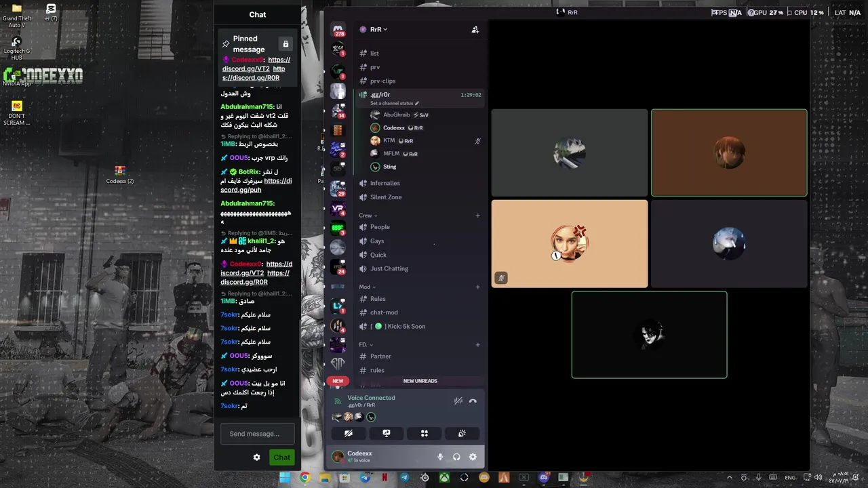Start an activity in Discord voice panel
This screenshot has width=868, height=488.
[425, 433]
